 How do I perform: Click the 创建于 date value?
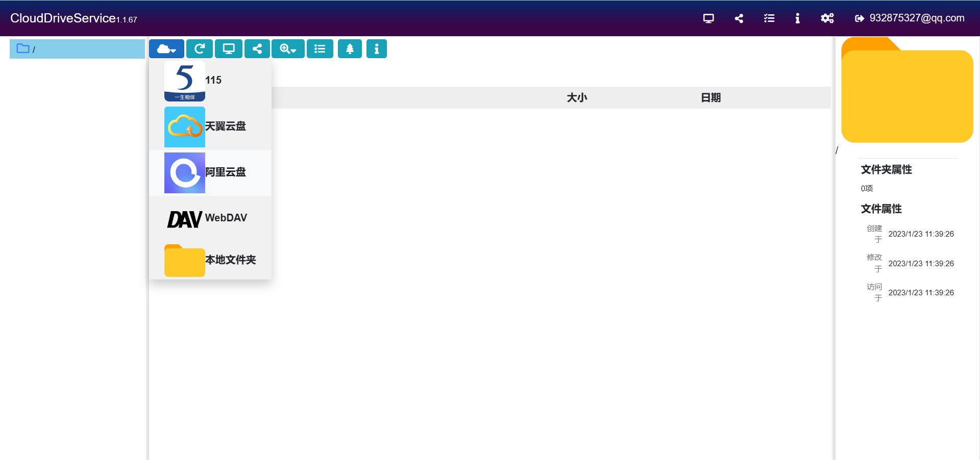coord(921,234)
